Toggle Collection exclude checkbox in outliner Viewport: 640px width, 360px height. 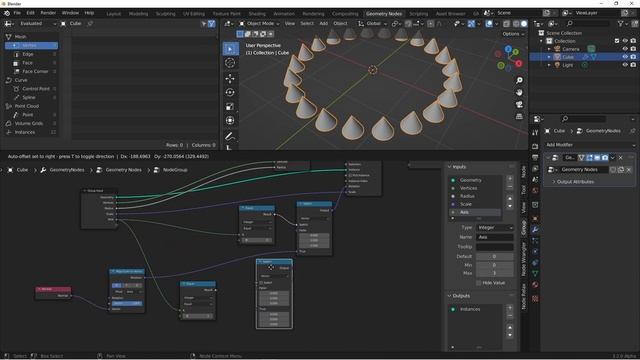click(617, 41)
